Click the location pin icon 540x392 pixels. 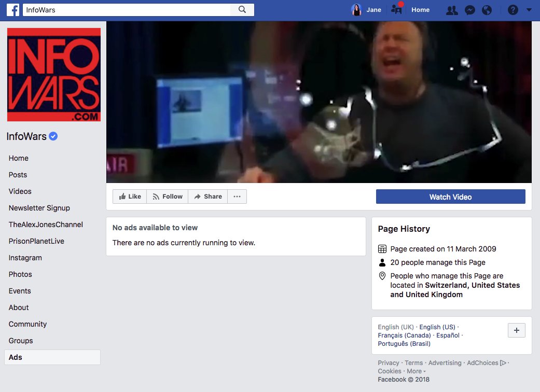382,276
